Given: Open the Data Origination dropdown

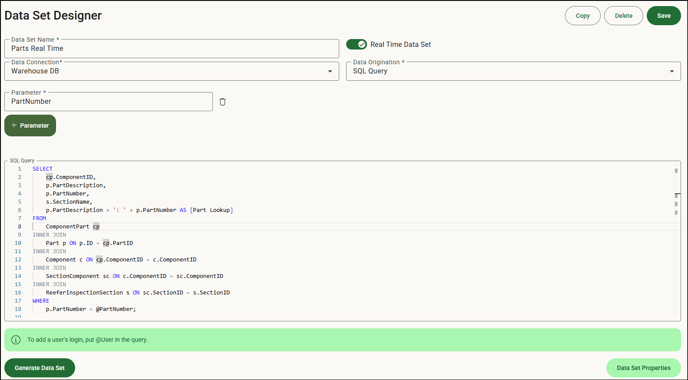Looking at the screenshot, I should [x=513, y=71].
